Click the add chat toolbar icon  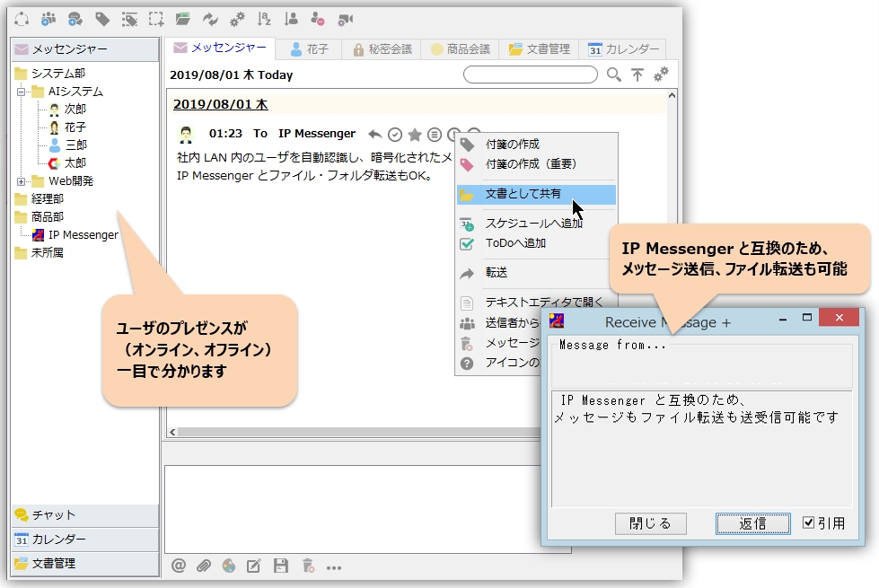(x=75, y=20)
